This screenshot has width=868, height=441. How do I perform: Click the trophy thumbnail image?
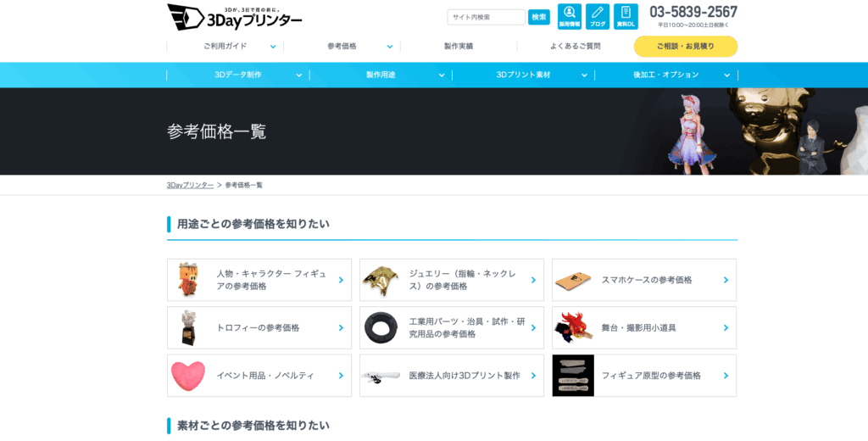tap(188, 327)
